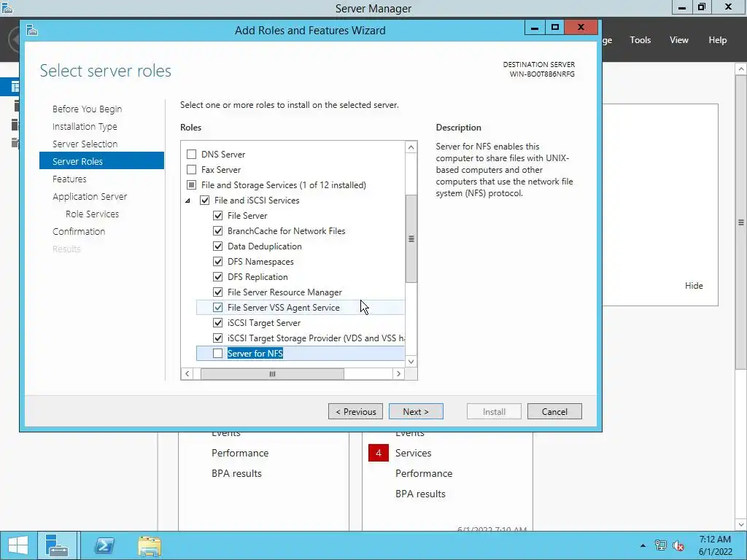Uncheck File Server Resource Manager checkbox
The image size is (747, 560).
[x=217, y=292]
